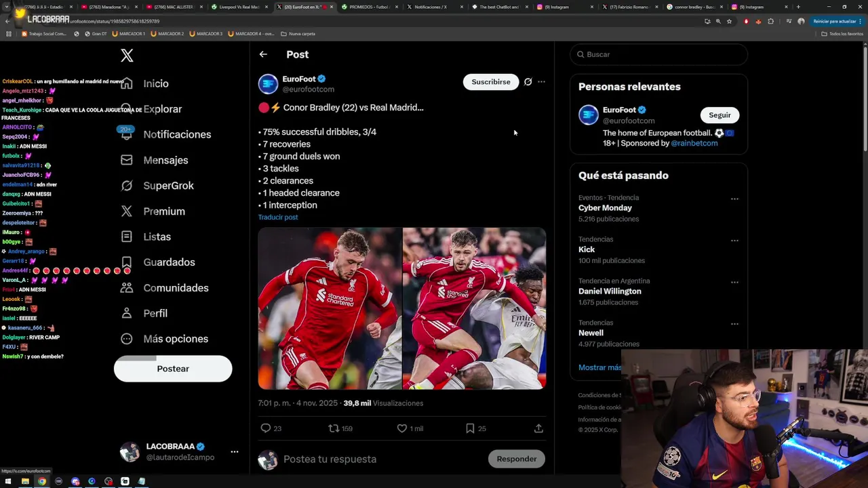
Task: Click the Comunidades people icon
Action: pos(127,288)
